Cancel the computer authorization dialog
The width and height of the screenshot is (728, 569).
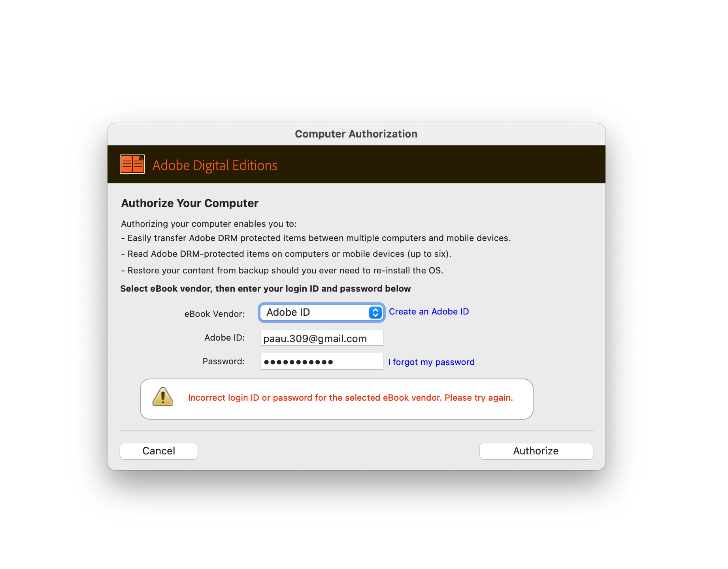[x=159, y=451]
